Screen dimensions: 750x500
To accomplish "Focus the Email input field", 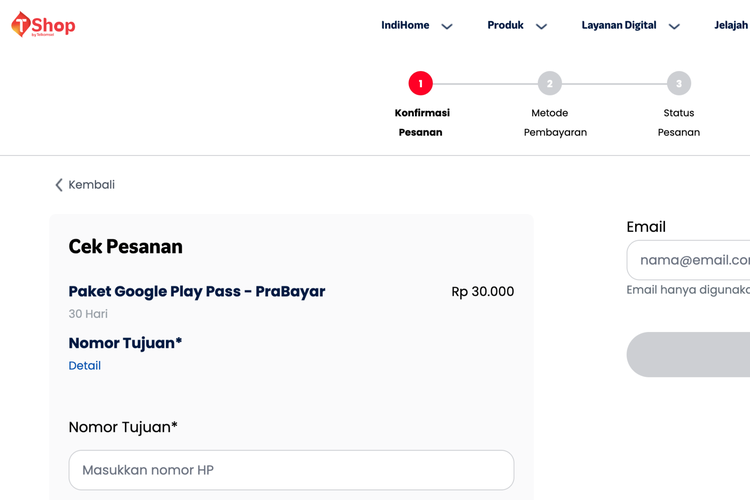I will pos(688,260).
